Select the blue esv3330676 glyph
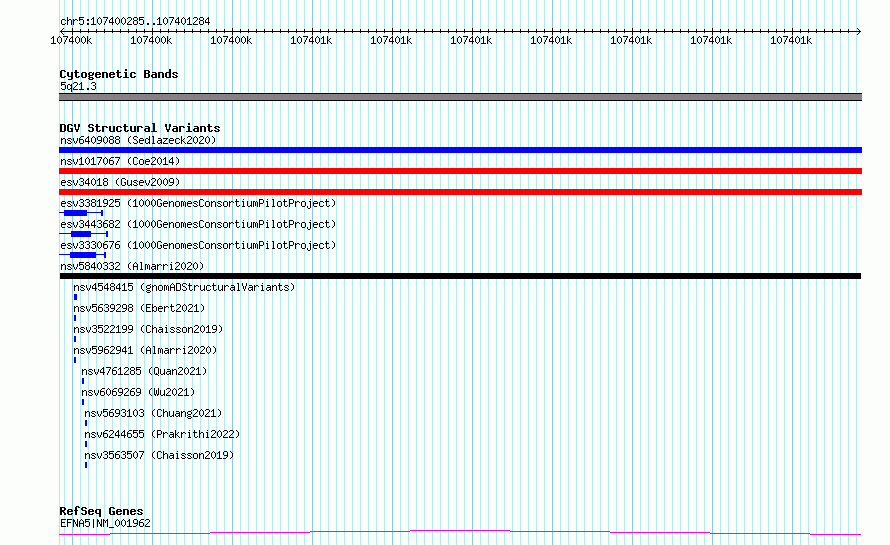890x545 pixels. coord(82,255)
